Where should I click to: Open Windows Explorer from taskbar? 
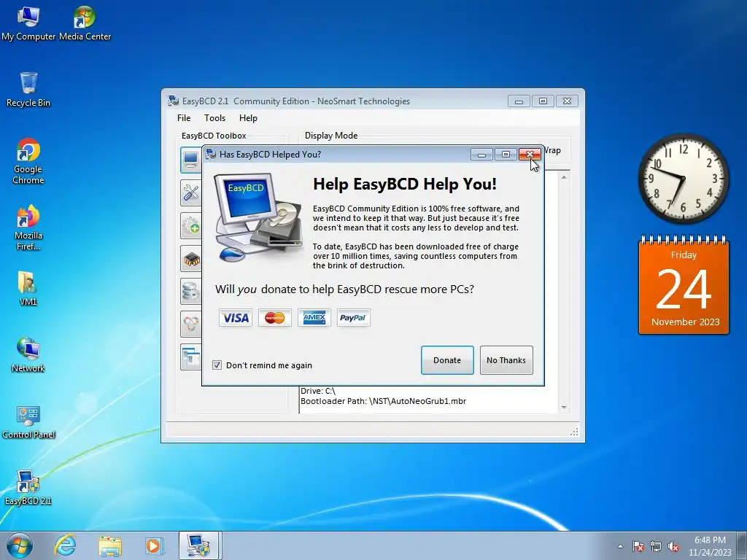[110, 545]
